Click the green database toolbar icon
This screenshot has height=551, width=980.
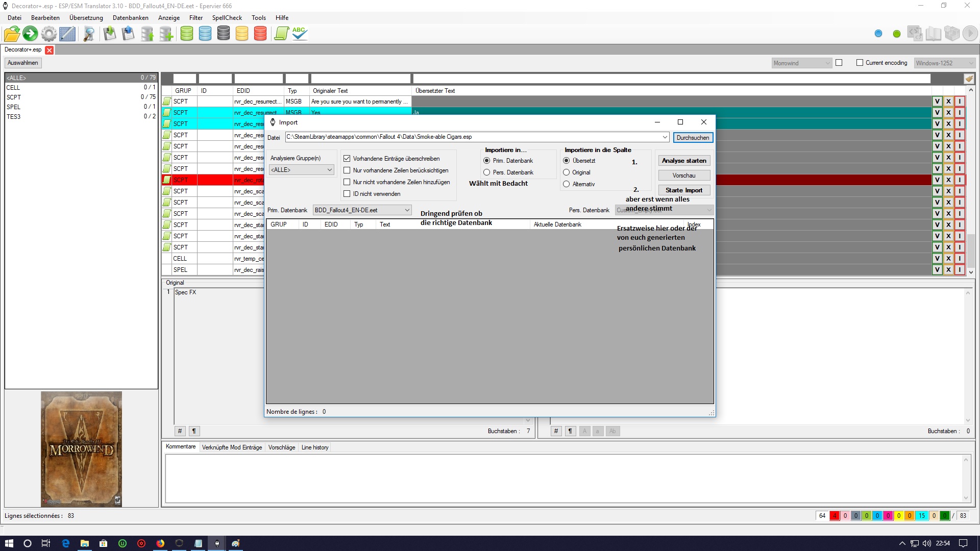pyautogui.click(x=187, y=34)
